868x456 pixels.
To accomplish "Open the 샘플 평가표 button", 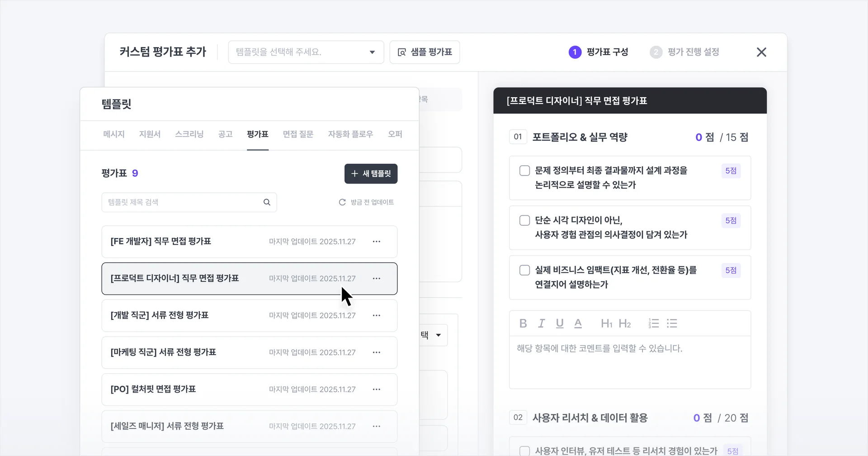I will (424, 52).
